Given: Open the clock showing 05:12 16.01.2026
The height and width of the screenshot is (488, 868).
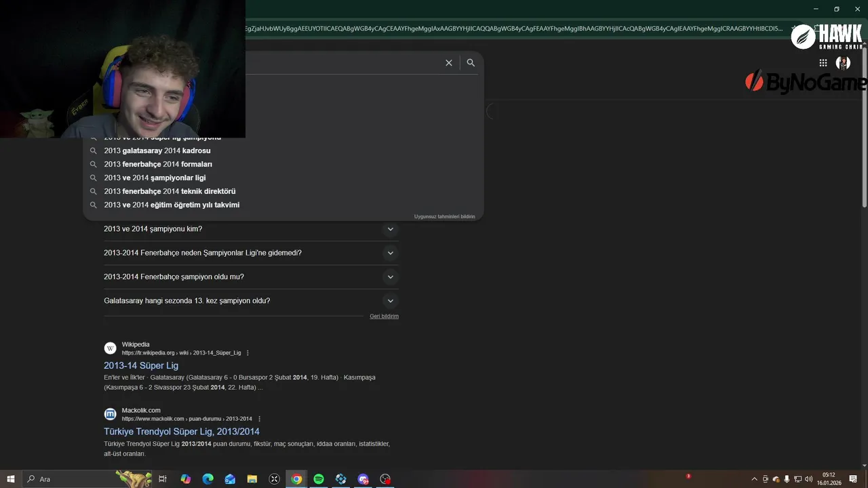Looking at the screenshot, I should click(x=829, y=479).
